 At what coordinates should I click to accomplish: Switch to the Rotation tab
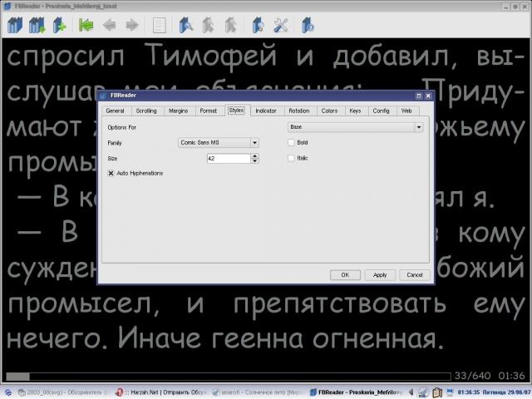[299, 111]
